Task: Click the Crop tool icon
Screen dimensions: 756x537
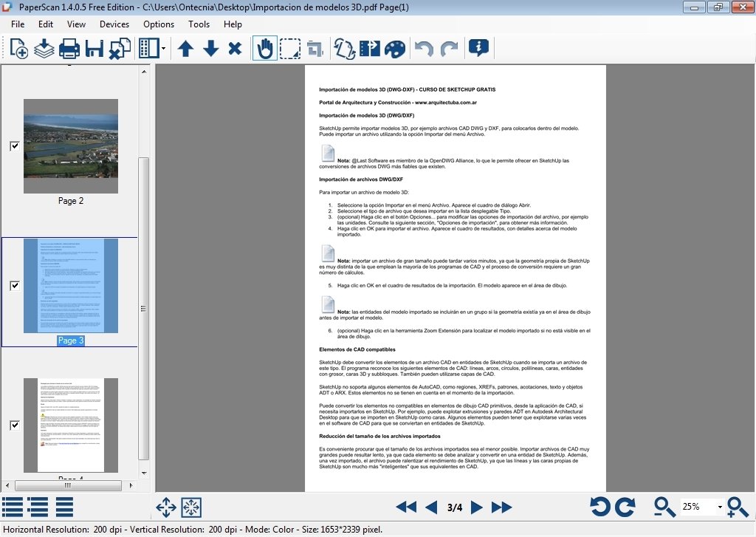Action: click(315, 49)
